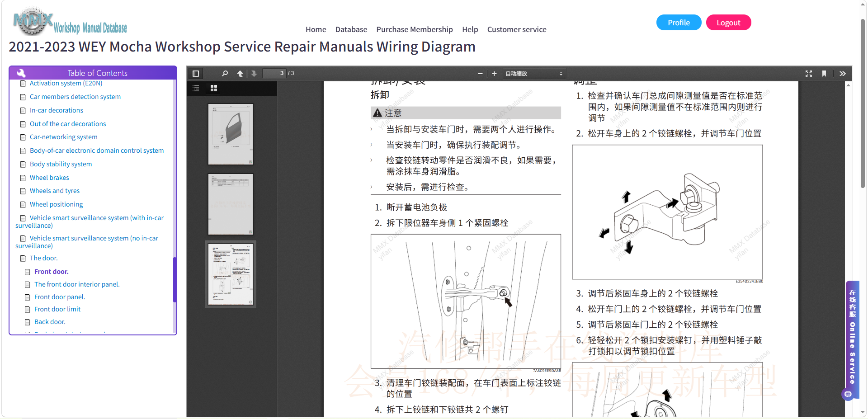Open Customer service page
This screenshot has width=868, height=419.
517,29
